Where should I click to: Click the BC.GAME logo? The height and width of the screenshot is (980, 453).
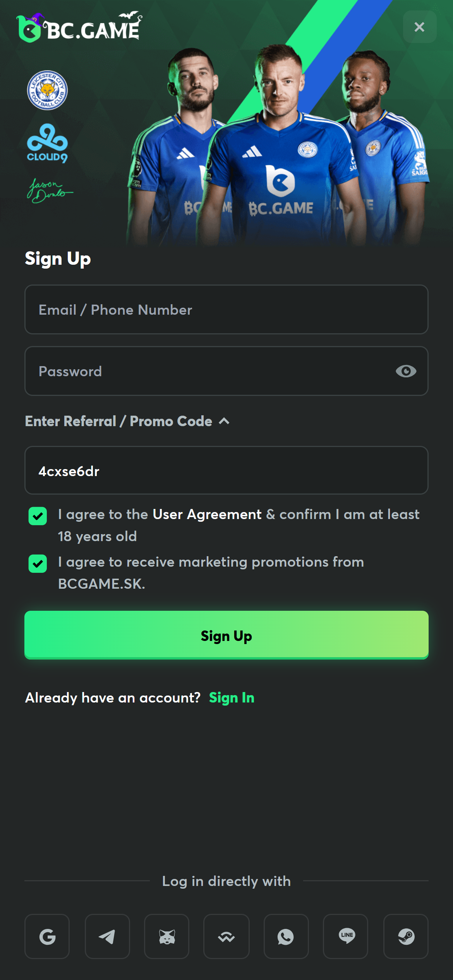[79, 28]
